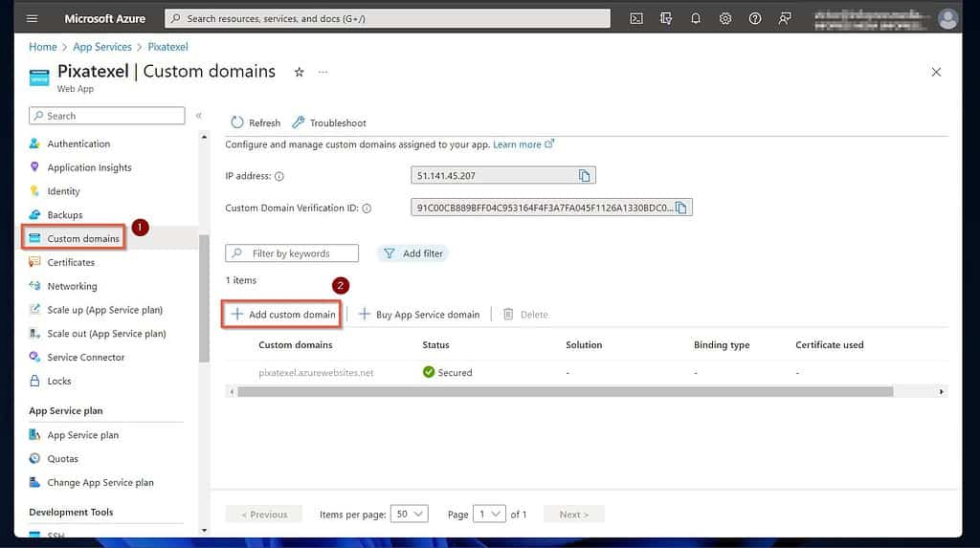Click the left menu scroll down arrow
This screenshot has width=980, height=548.
[x=204, y=531]
